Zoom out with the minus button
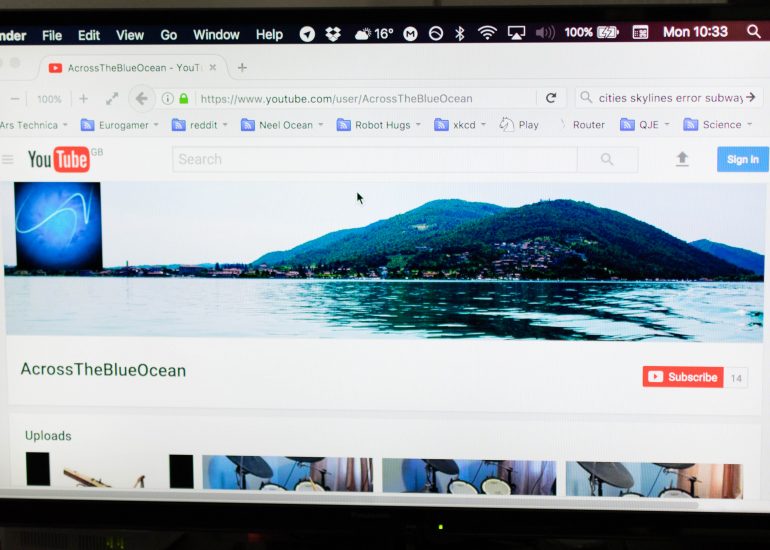The width and height of the screenshot is (770, 550). pyautogui.click(x=15, y=99)
